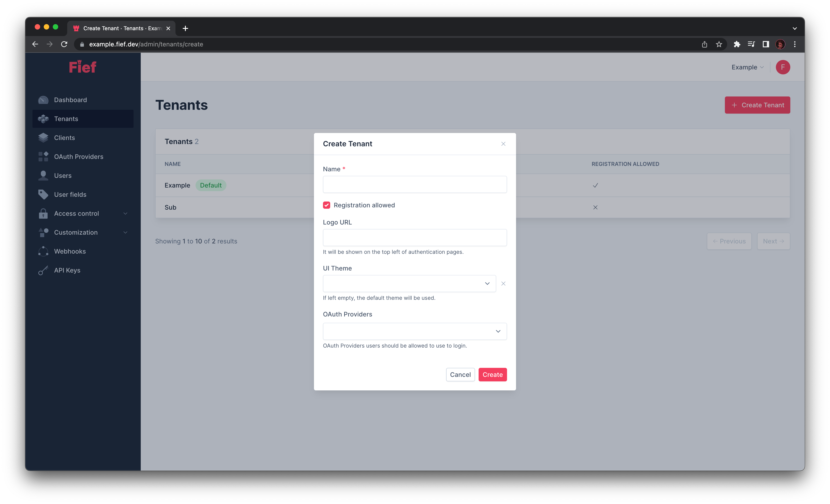Open the Dashboard from the sidebar
830x504 pixels.
click(70, 100)
